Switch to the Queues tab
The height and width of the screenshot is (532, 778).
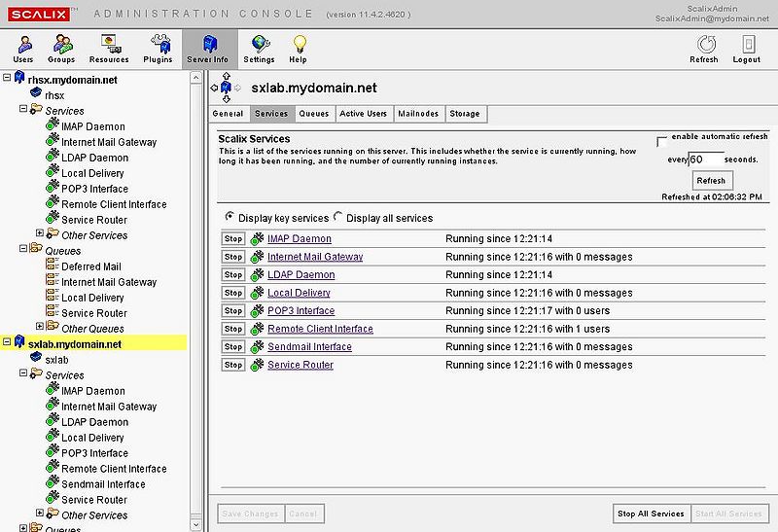(x=313, y=114)
